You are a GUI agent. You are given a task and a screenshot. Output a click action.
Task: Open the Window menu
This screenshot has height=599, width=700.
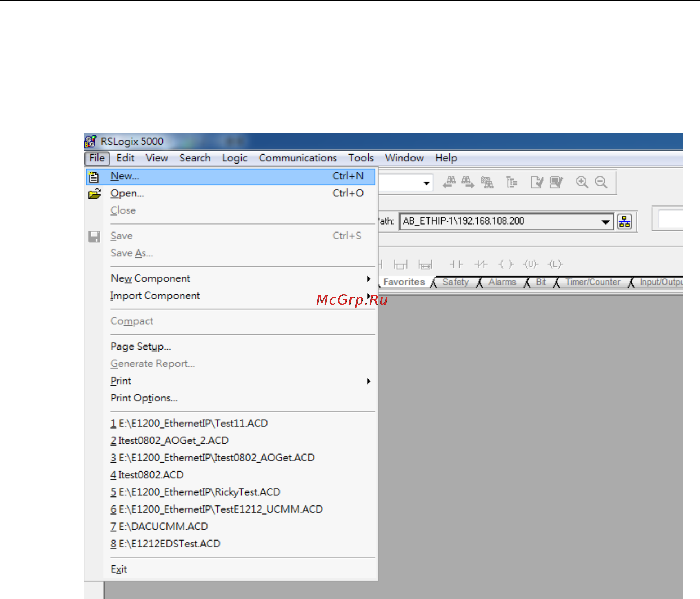(404, 158)
